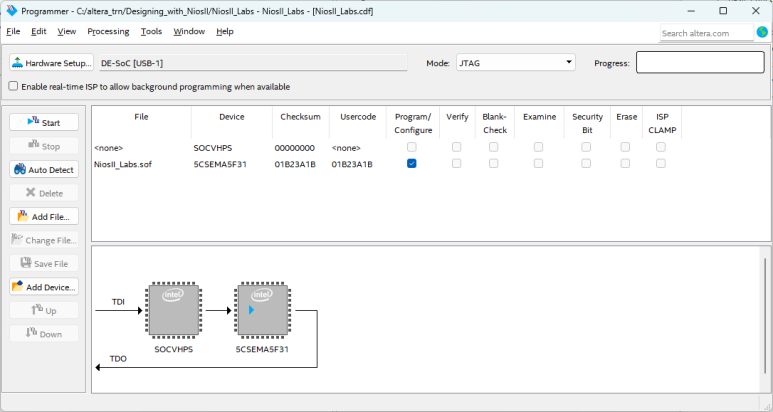773x412 pixels.
Task: Click the ISP CLAMP column header
Action: pyautogui.click(x=662, y=123)
